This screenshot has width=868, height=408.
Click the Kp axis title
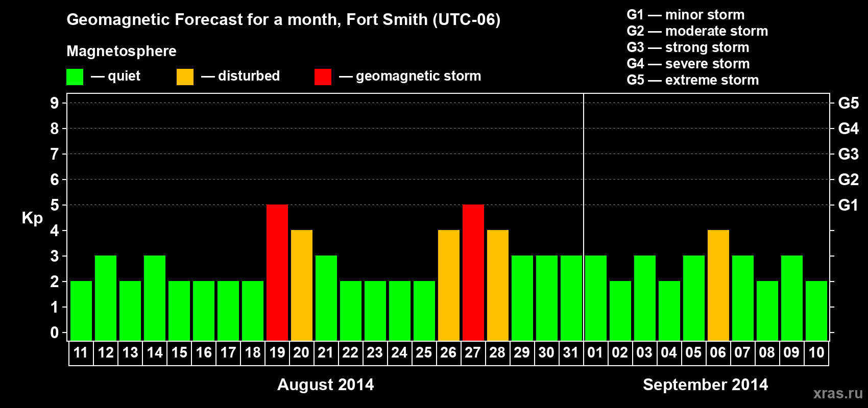click(x=32, y=218)
